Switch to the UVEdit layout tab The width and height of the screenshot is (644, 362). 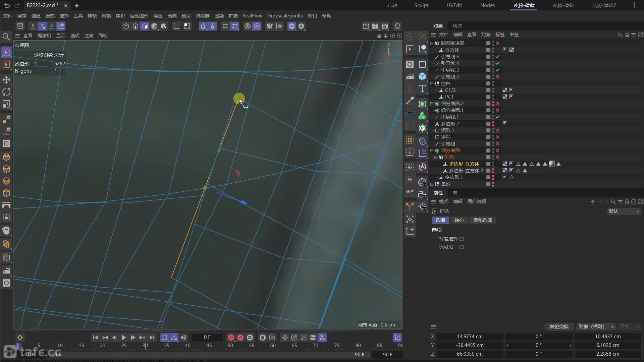454,5
